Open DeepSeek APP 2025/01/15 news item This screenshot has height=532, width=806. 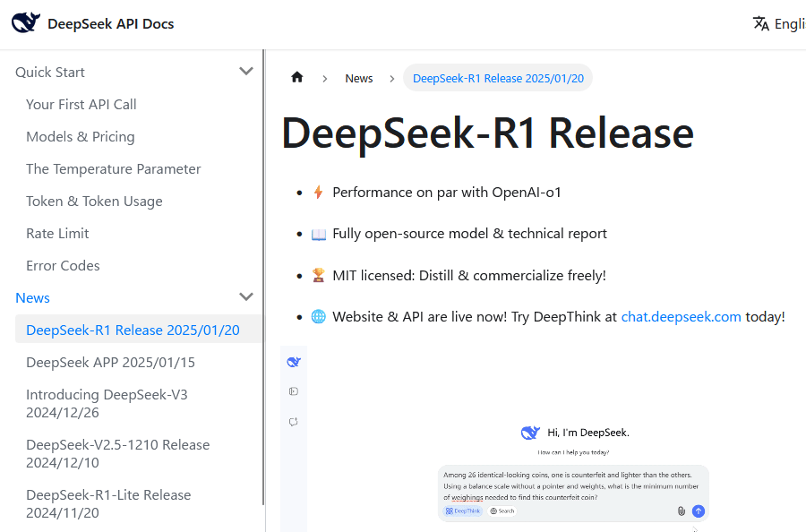[110, 363]
